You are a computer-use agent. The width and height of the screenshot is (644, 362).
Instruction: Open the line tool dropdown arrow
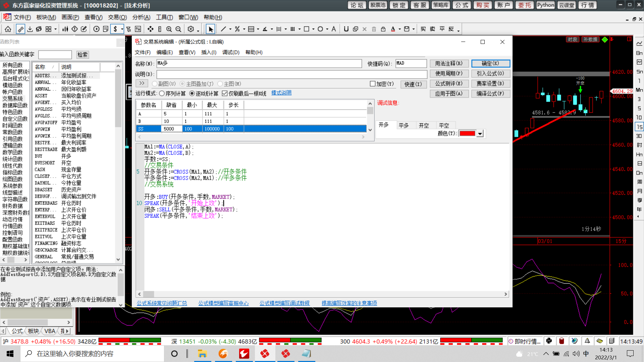(230, 29)
